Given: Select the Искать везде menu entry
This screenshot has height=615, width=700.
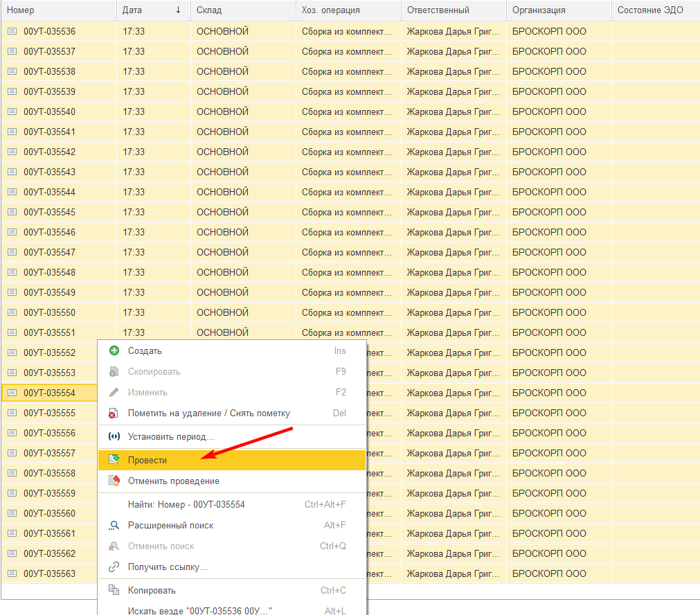Looking at the screenshot, I should [200, 610].
